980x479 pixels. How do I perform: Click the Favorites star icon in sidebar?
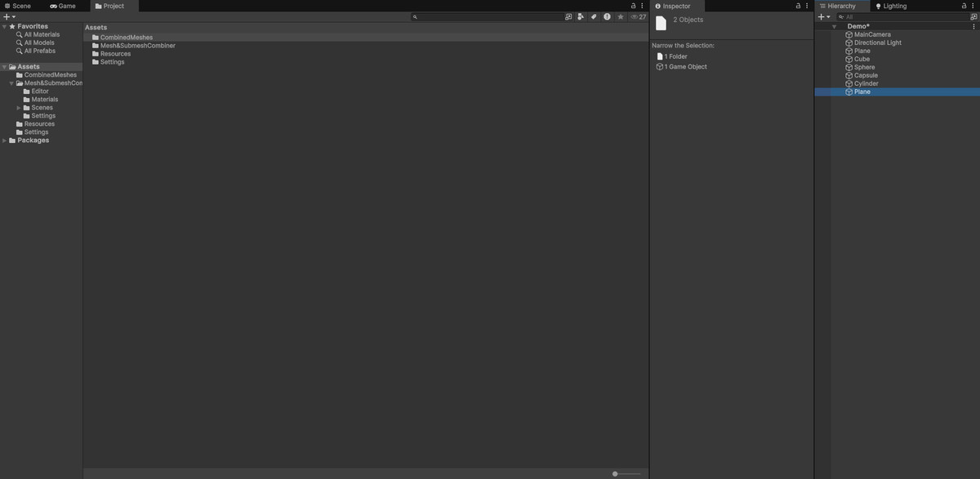point(12,26)
